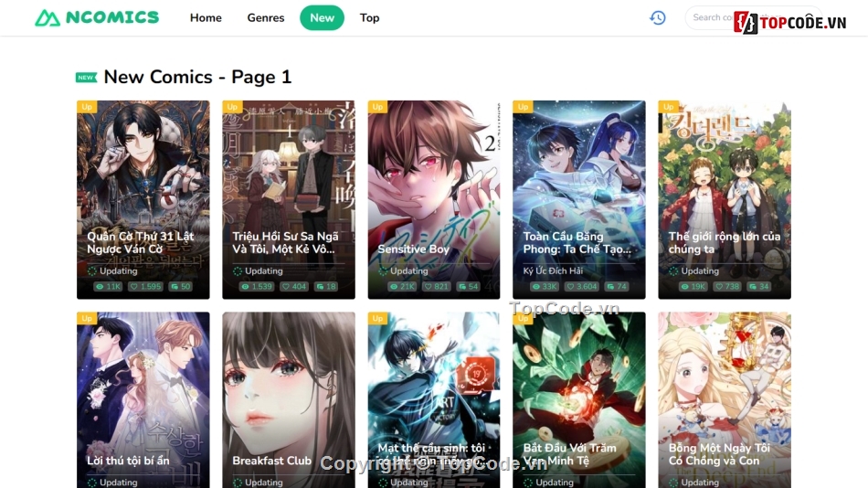Open the Home page
The height and width of the screenshot is (488, 868).
click(206, 17)
